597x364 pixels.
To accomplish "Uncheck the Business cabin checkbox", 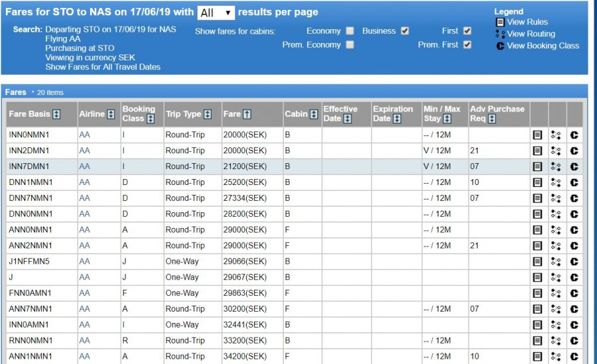I will coord(405,31).
